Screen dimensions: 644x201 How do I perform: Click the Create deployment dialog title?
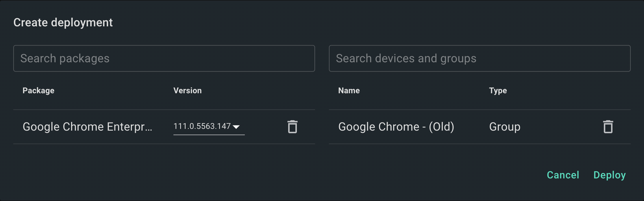63,23
